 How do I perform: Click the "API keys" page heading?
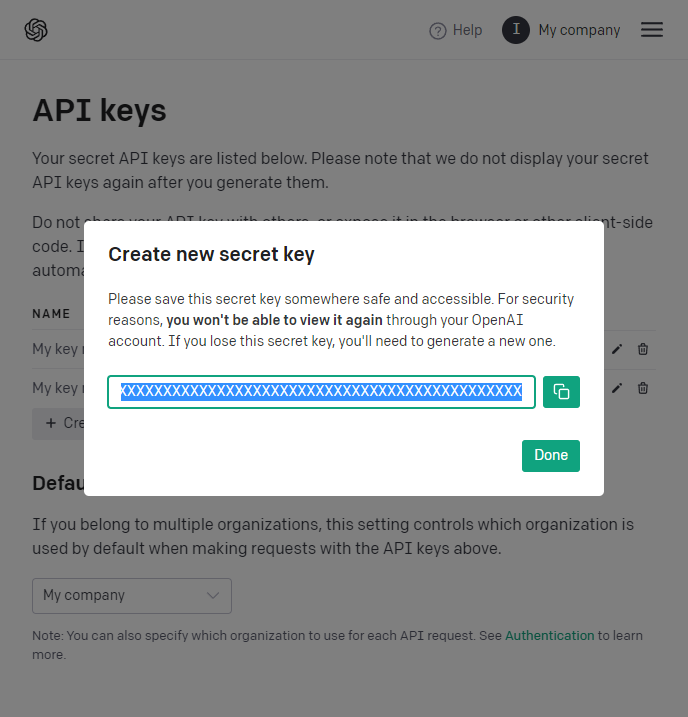pos(99,110)
